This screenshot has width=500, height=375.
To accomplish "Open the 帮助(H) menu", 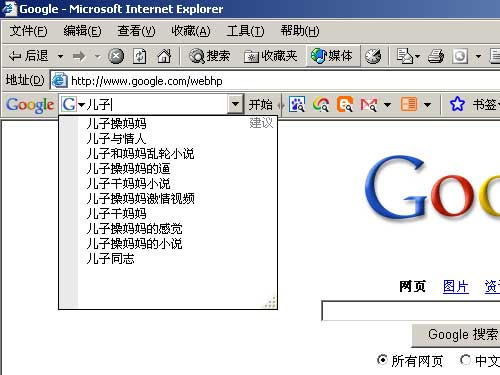I will (300, 31).
